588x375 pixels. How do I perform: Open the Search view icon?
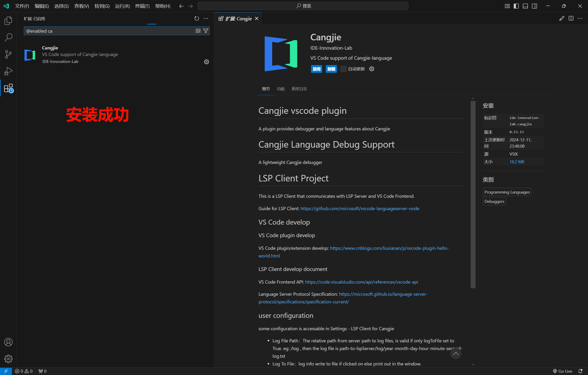(8, 37)
